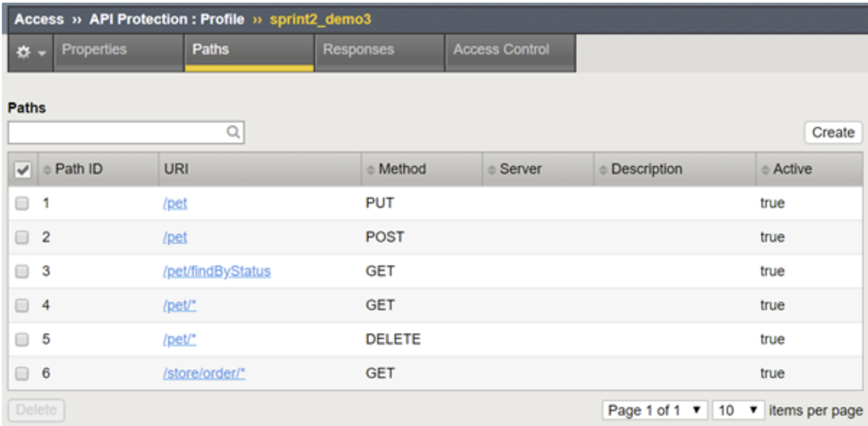Click the search magnifier icon
The width and height of the screenshot is (868, 426).
(x=233, y=133)
